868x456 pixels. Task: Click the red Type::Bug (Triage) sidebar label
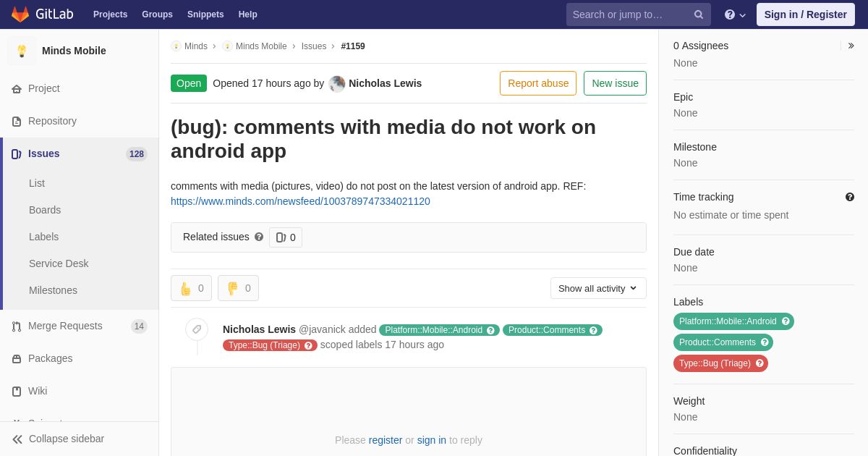[x=720, y=363]
